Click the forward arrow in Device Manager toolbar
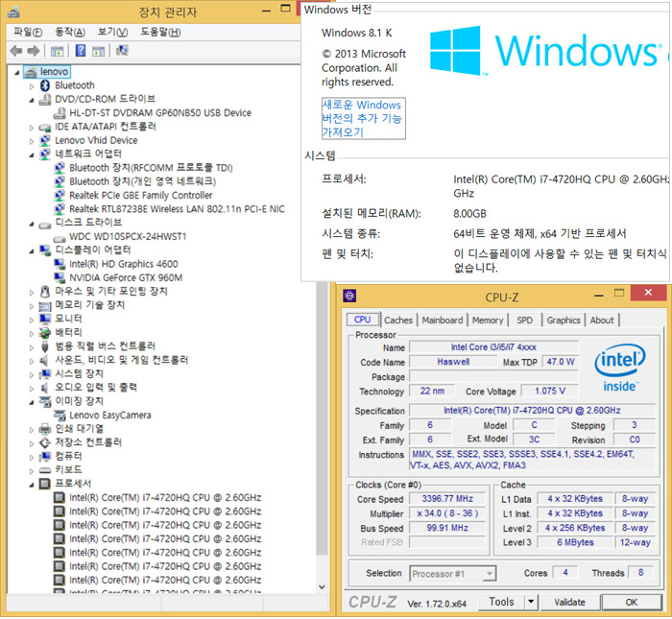 coord(33,51)
